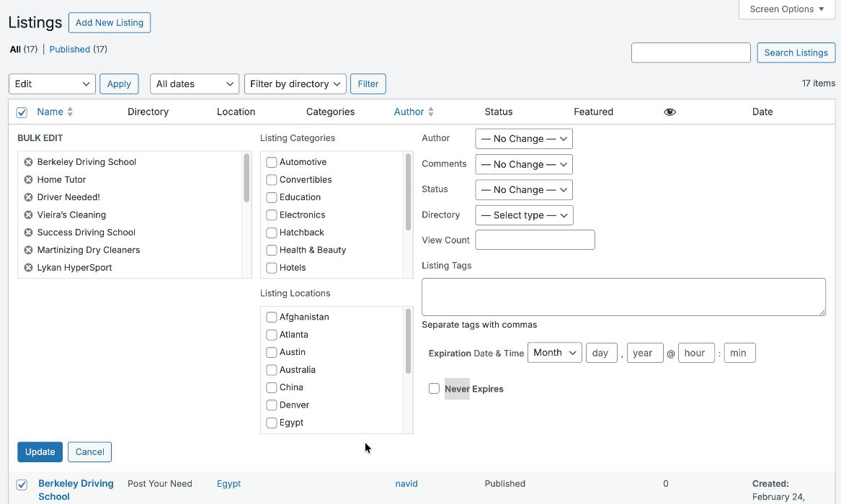The image size is (841, 504).
Task: Click Add New Listing button
Action: (x=110, y=22)
